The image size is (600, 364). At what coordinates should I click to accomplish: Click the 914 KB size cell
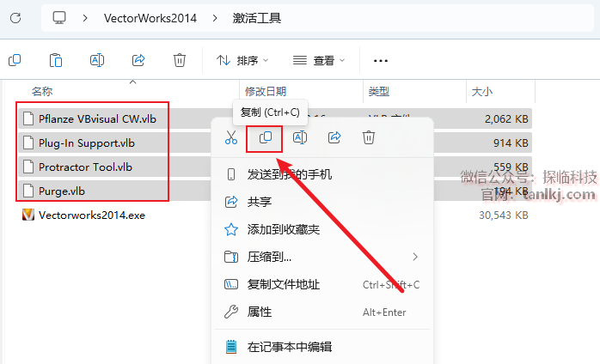[x=511, y=143]
